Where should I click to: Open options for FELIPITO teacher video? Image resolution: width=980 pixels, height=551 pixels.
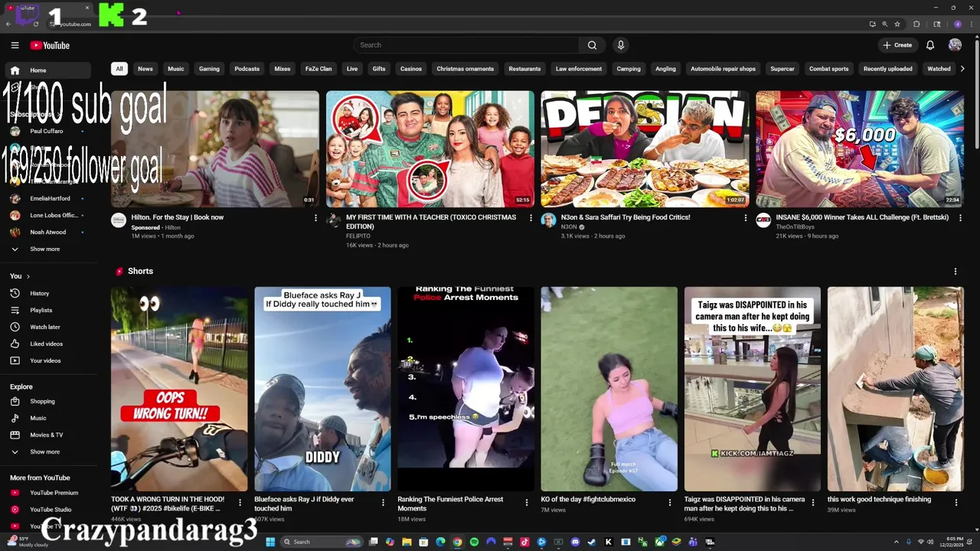pos(531,218)
